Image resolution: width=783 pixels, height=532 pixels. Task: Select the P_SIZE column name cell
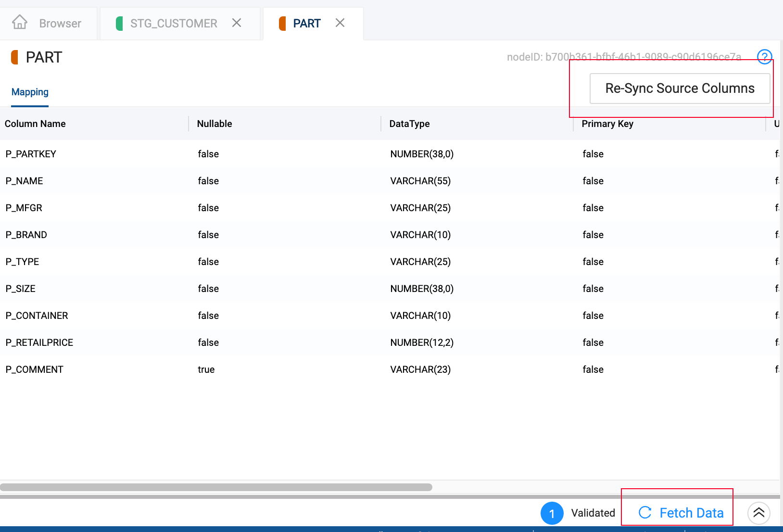coord(20,289)
